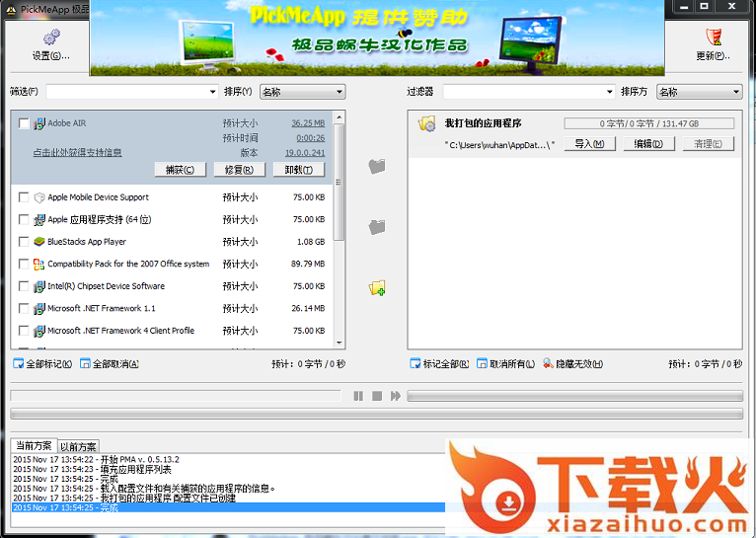
Task: Click 导入(M) import button
Action: pos(589,144)
